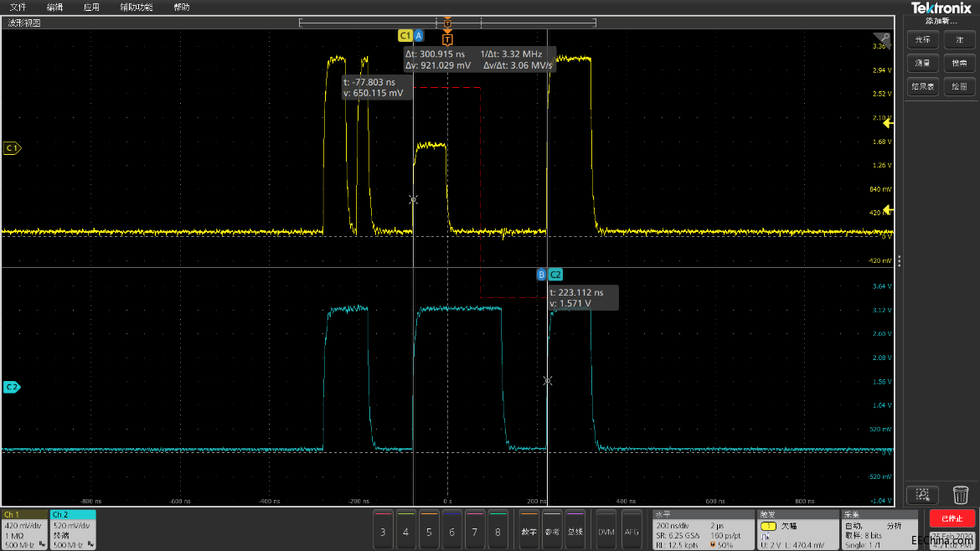Click the 绘图 plot button

click(959, 86)
